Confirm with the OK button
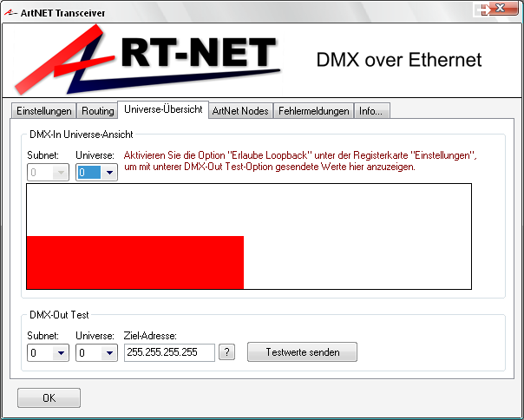Viewport: 524px width, 420px height. click(x=49, y=398)
